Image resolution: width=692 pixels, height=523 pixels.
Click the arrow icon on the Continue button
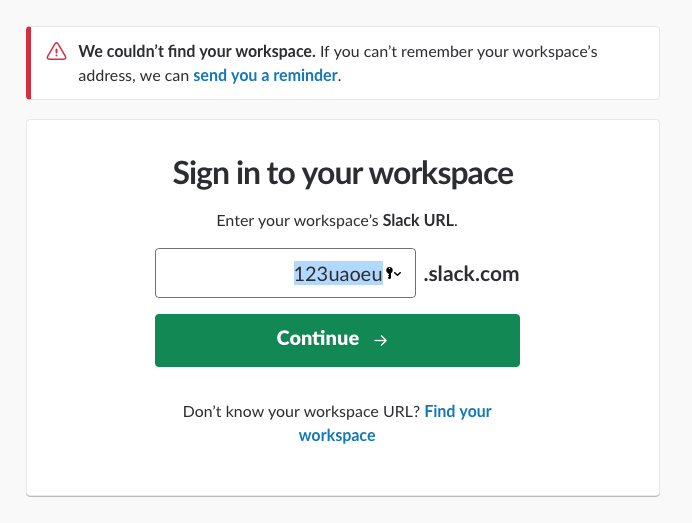pos(380,340)
